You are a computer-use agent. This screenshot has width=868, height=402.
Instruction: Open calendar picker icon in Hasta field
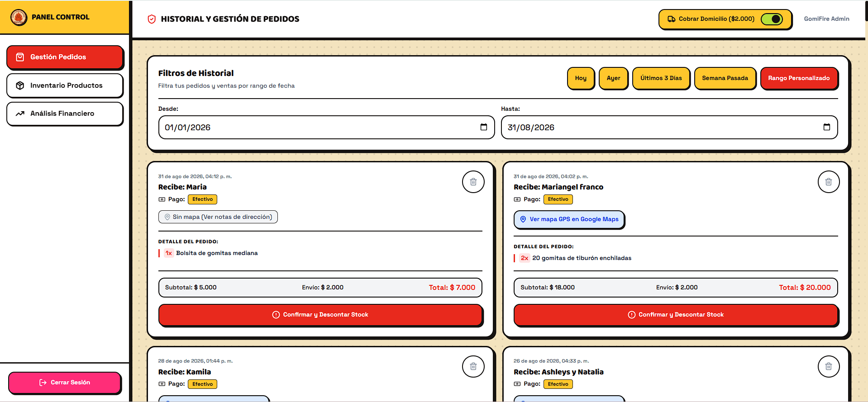[x=826, y=127]
